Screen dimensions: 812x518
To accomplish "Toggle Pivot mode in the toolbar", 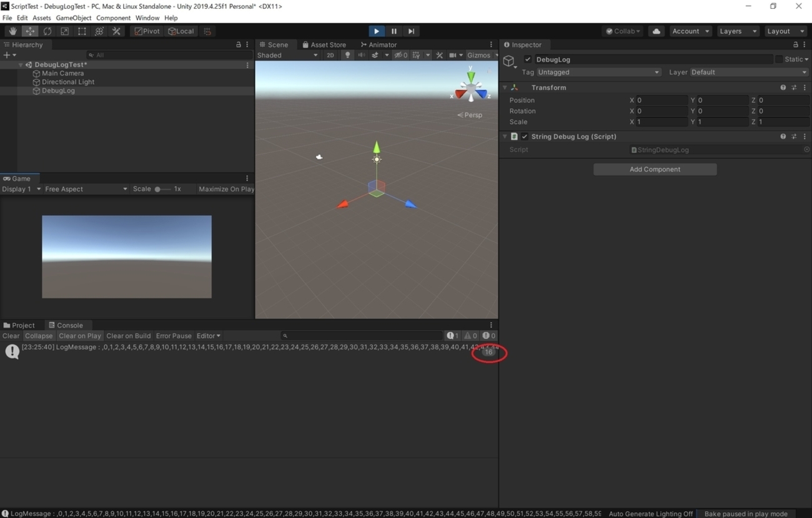I will click(x=146, y=31).
